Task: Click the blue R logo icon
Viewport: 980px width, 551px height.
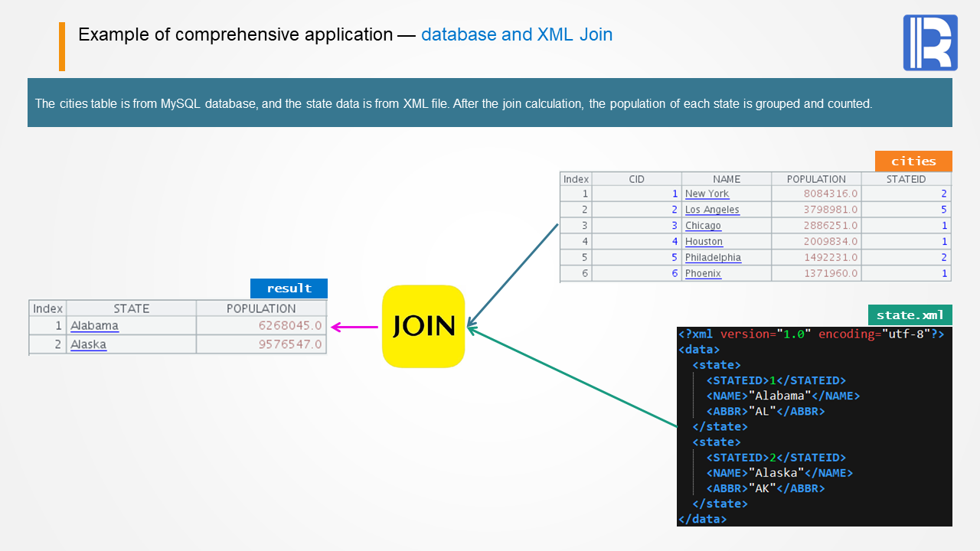Action: point(930,43)
